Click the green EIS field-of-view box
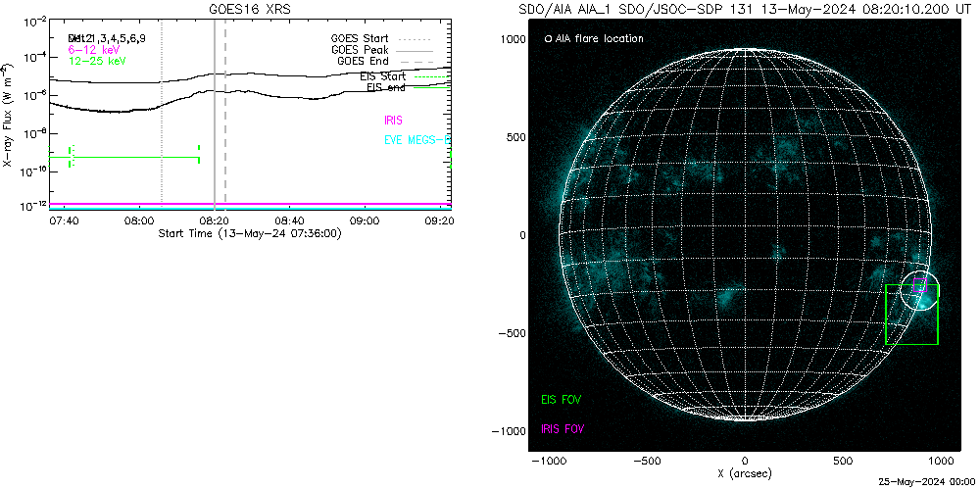The height and width of the screenshot is (490, 980). point(911,314)
